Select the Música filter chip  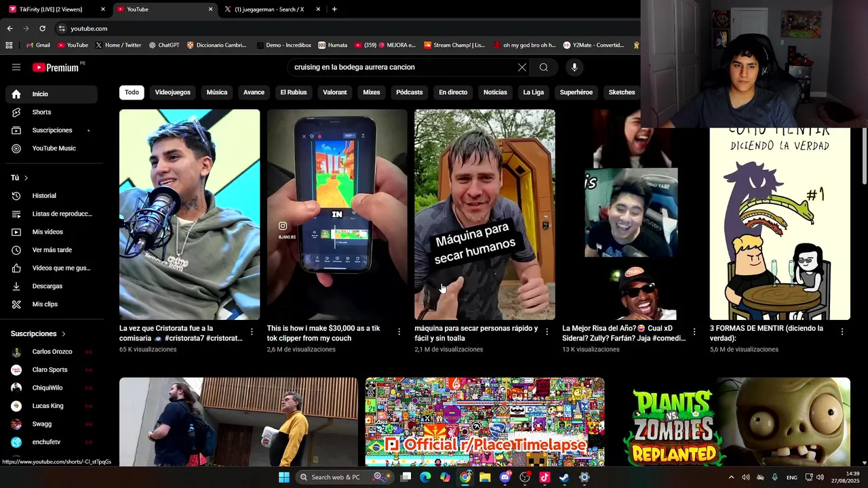point(217,92)
